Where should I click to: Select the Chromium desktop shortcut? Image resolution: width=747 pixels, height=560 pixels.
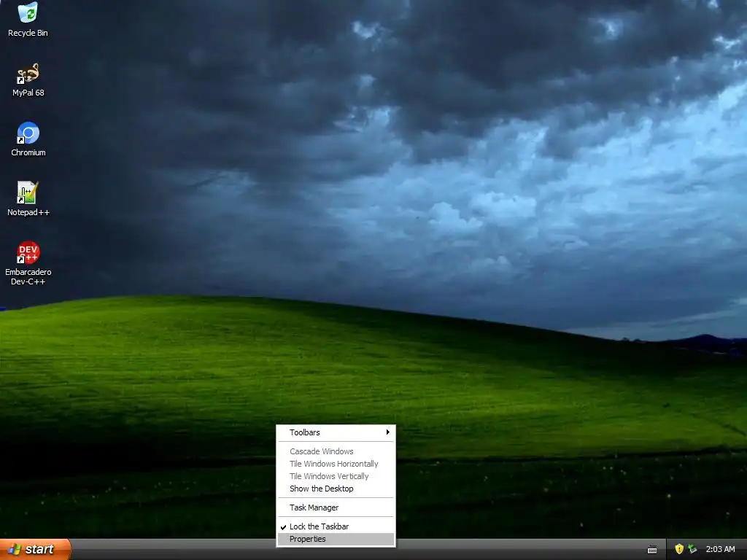(28, 139)
